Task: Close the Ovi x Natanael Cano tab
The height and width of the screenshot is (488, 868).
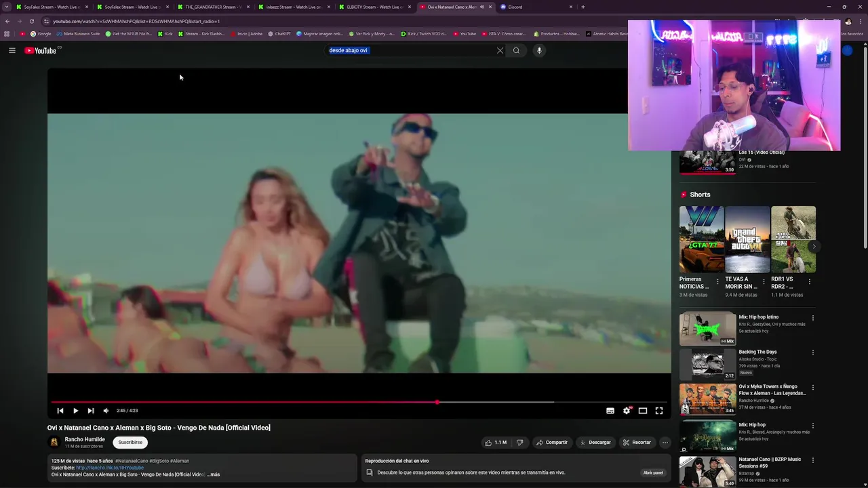Action: [x=490, y=7]
